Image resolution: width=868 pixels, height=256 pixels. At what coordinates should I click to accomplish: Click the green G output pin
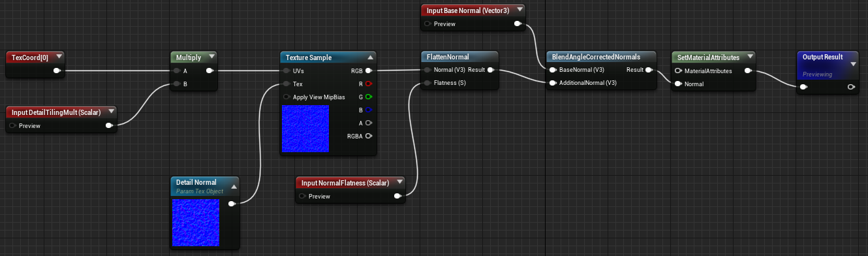click(369, 97)
